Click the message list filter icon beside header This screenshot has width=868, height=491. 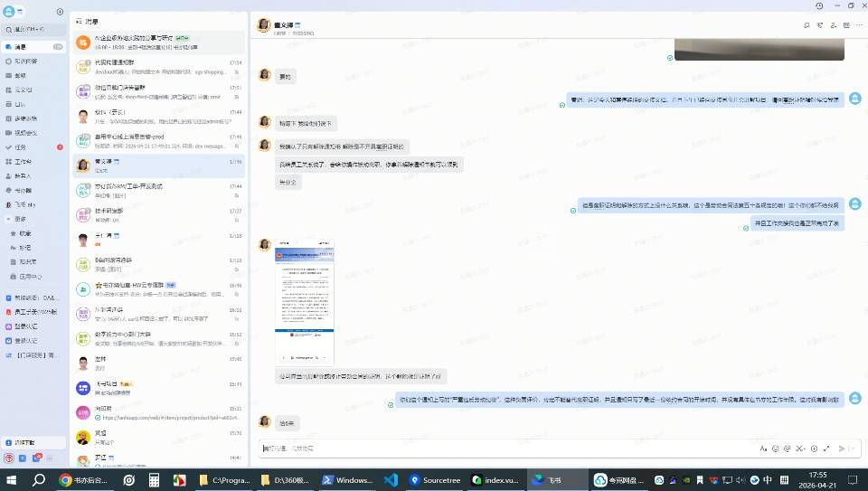78,21
